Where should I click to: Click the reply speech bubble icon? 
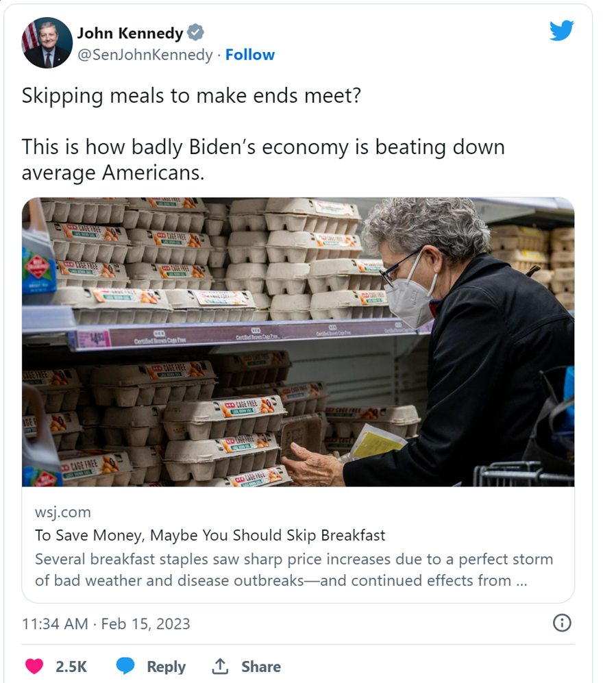point(125,666)
